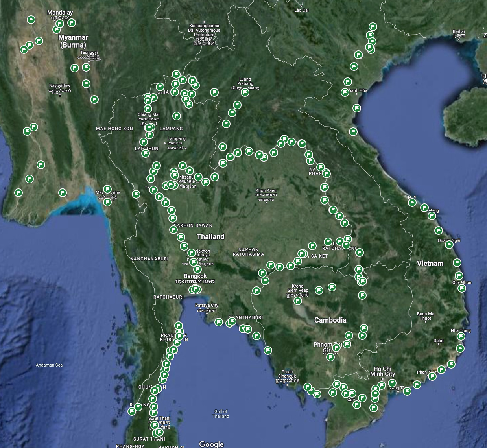The width and height of the screenshot is (487, 448).
Task: Select the flag marker left of Thanh Hoa
Action: click(345, 92)
